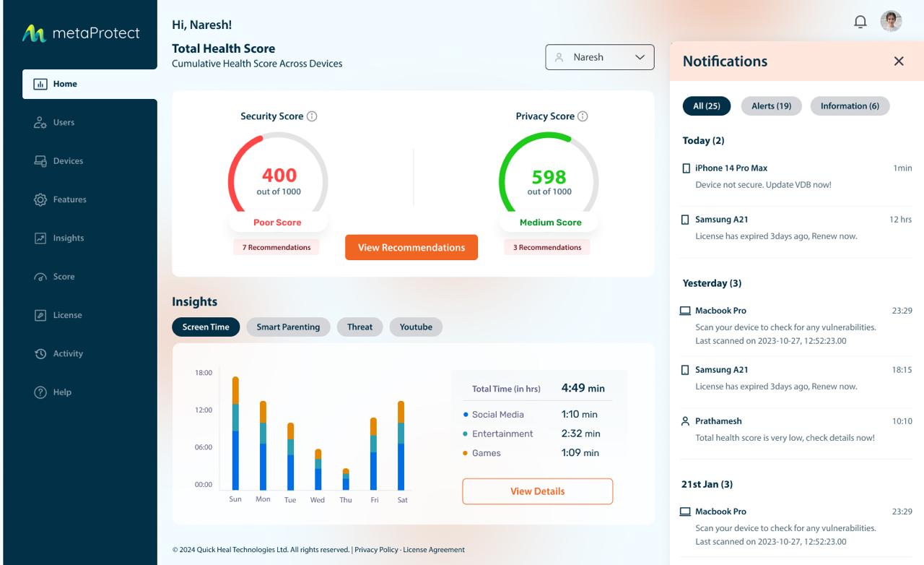The height and width of the screenshot is (565, 924).
Task: Switch to the Threat insights tab
Action: pos(359,327)
